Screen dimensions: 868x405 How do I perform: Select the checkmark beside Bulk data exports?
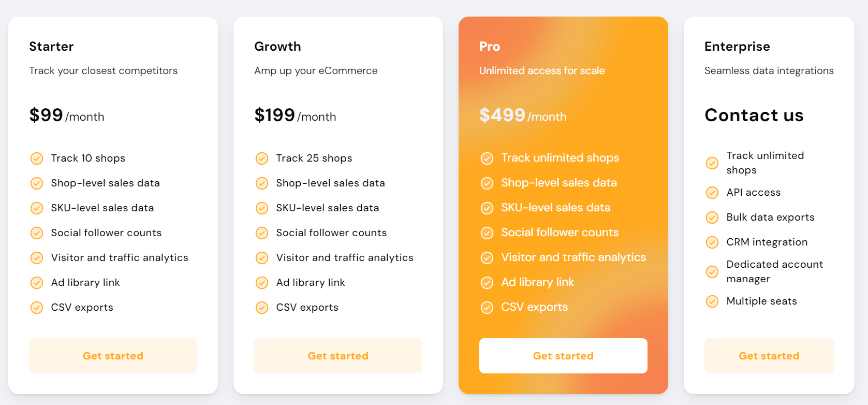(712, 217)
